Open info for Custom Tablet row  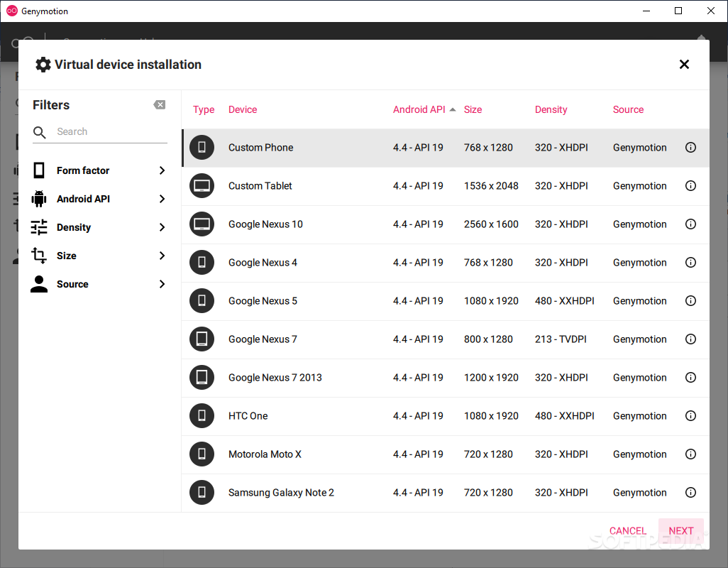(690, 186)
